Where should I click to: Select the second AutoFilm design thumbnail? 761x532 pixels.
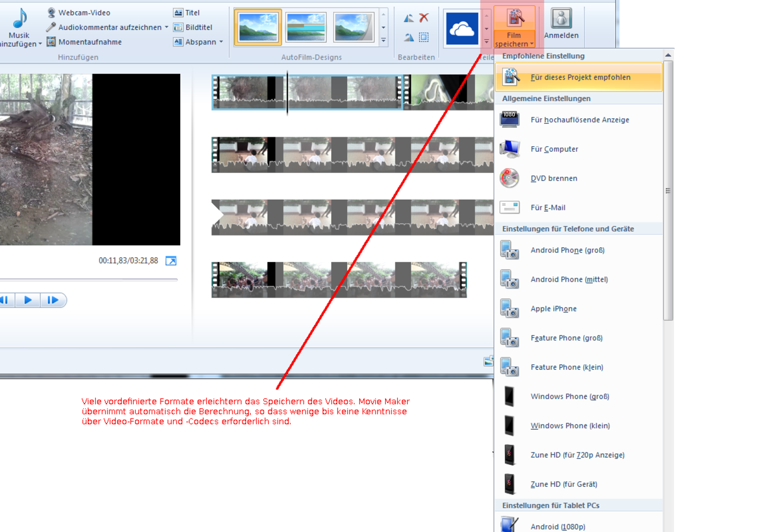click(306, 27)
